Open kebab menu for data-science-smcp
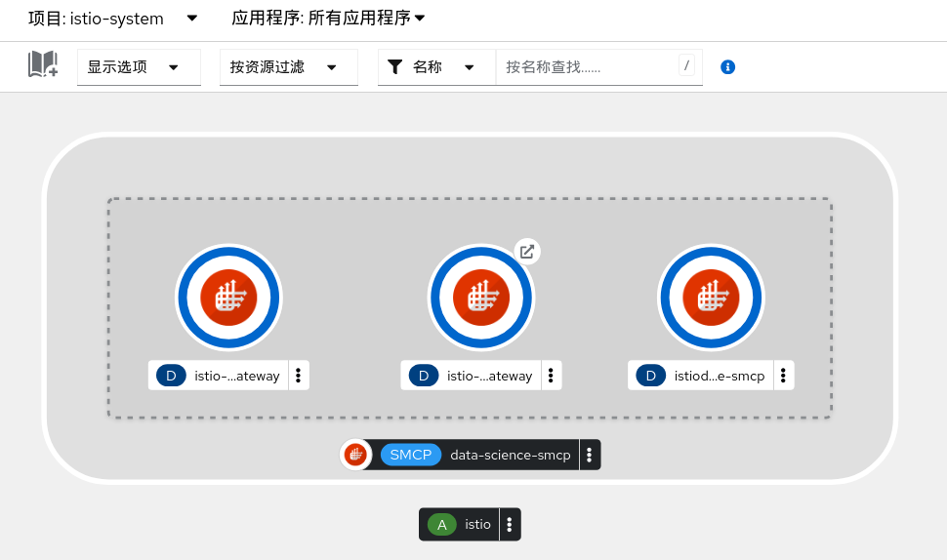Screen dimensions: 947x560 pos(590,455)
